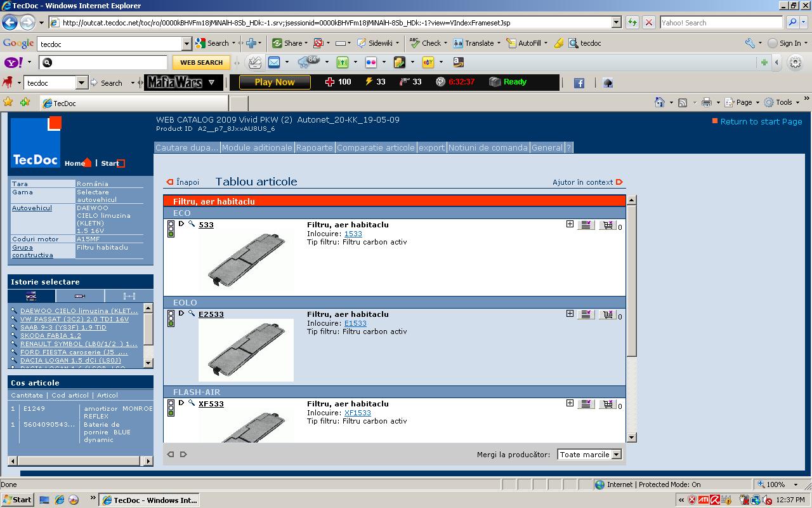This screenshot has height=508, width=812.
Task: Open the parts list icon for article E2533
Action: (x=586, y=314)
